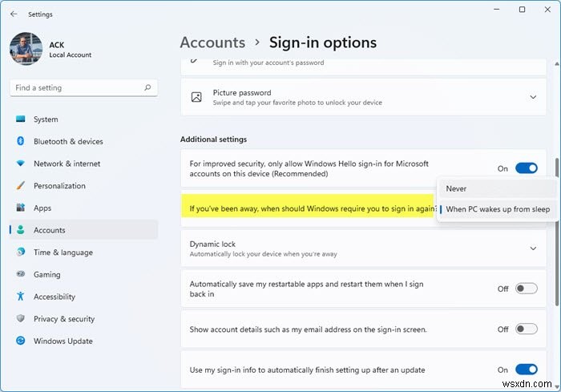This screenshot has width=561, height=392.
Task: Maximize the Settings window
Action: [x=522, y=10]
